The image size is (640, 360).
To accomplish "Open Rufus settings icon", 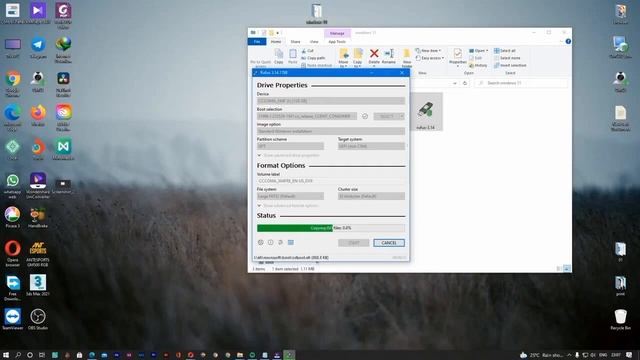I will point(280,242).
